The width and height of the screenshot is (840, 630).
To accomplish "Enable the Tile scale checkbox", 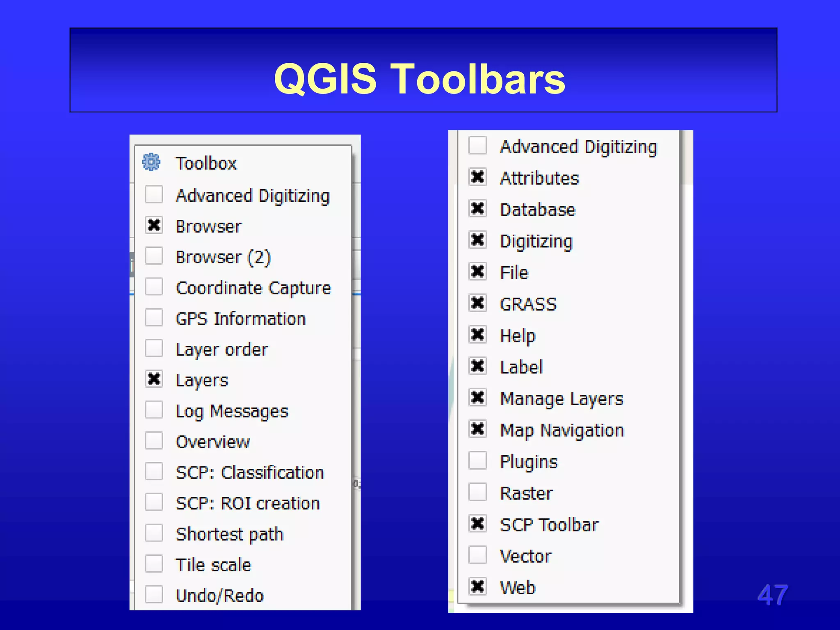I will tap(154, 563).
